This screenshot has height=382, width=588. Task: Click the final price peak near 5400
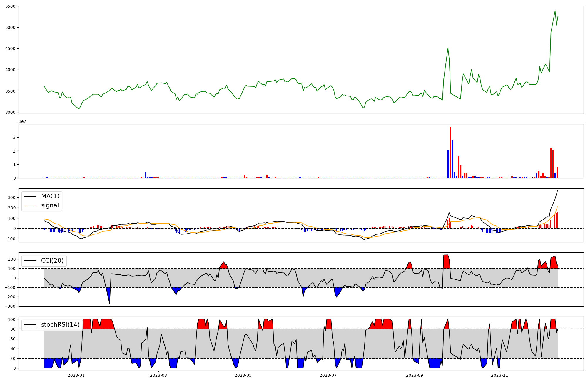555,11
